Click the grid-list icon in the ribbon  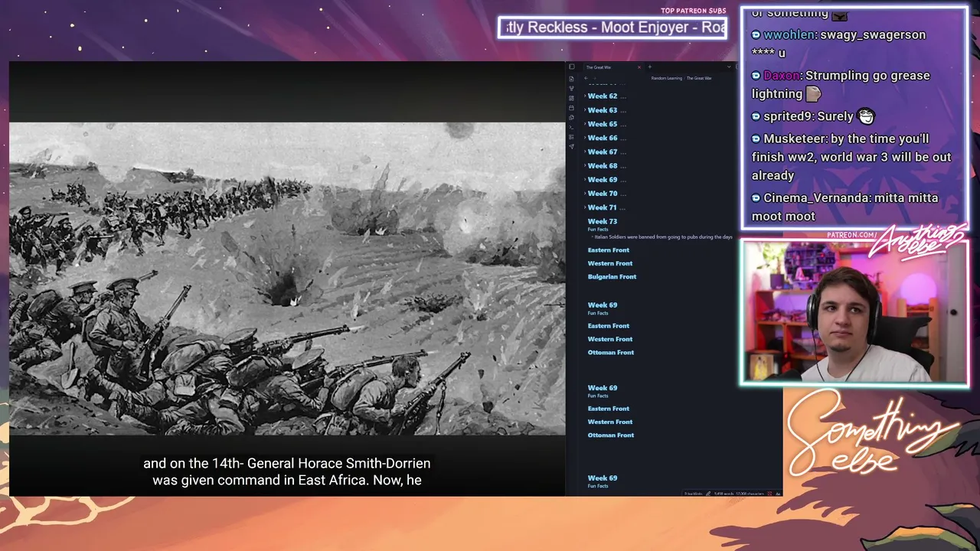(x=571, y=137)
